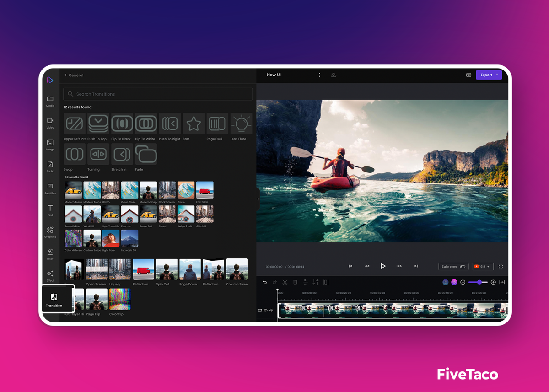The height and width of the screenshot is (392, 549).
Task: Apply the Star transition
Action: (x=194, y=124)
